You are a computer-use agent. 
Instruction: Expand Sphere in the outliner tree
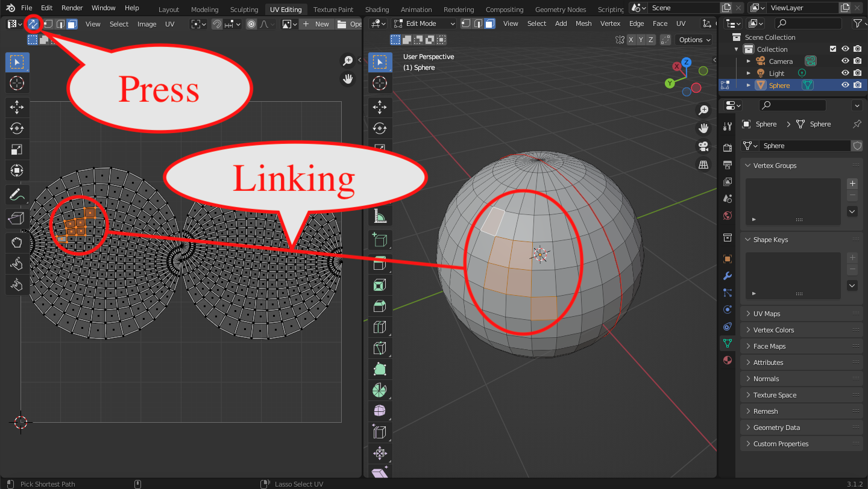click(749, 86)
